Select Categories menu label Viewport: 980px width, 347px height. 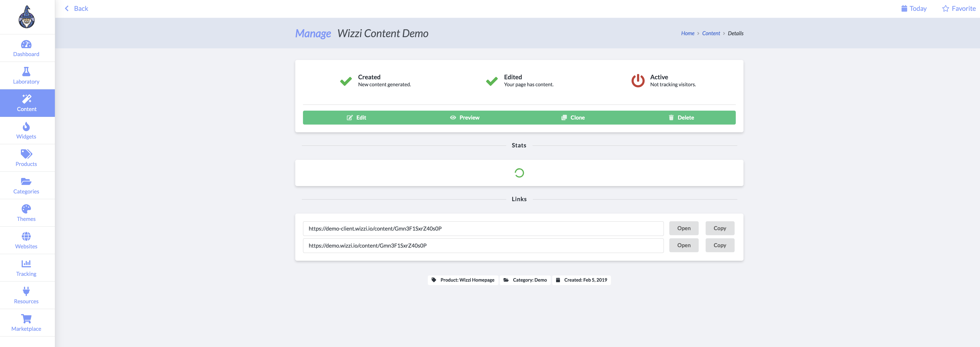26,192
